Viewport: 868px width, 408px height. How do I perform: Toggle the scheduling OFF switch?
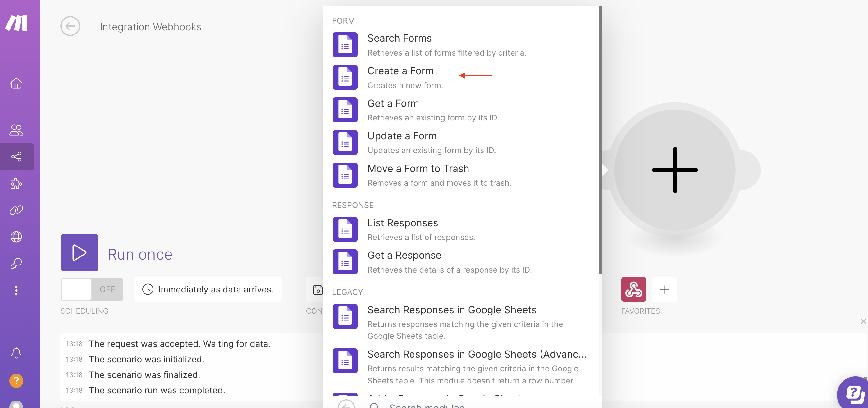[x=92, y=289]
